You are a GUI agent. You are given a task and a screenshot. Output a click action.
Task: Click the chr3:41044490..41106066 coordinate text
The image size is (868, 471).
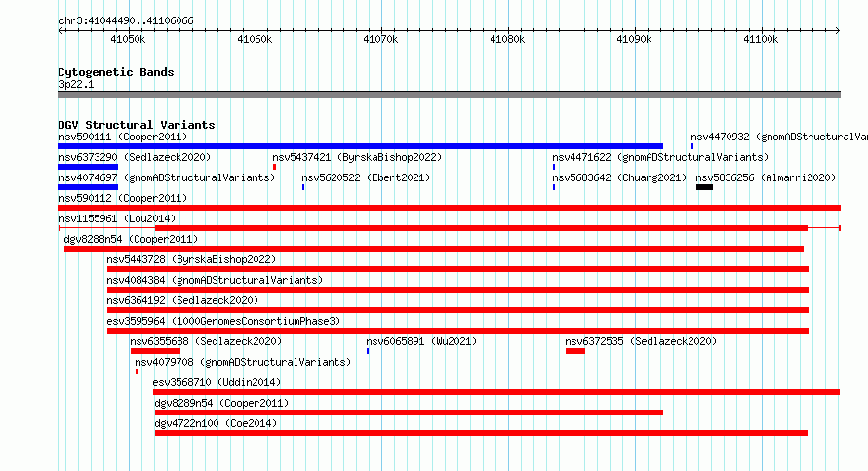126,21
